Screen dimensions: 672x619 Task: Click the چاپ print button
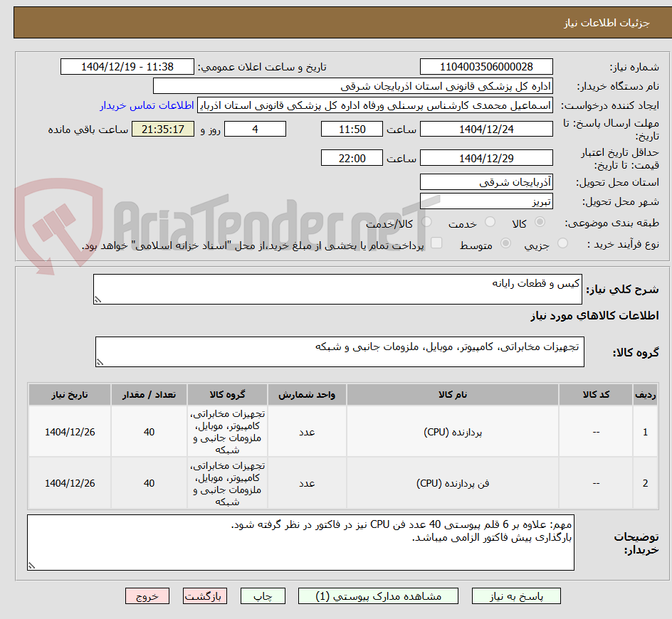263,596
